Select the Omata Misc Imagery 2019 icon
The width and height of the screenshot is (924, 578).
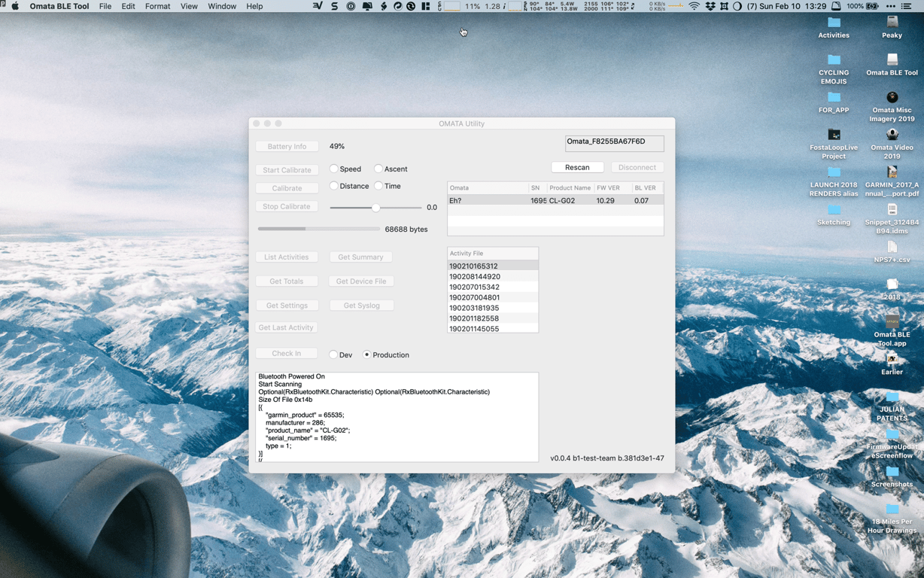pos(892,97)
